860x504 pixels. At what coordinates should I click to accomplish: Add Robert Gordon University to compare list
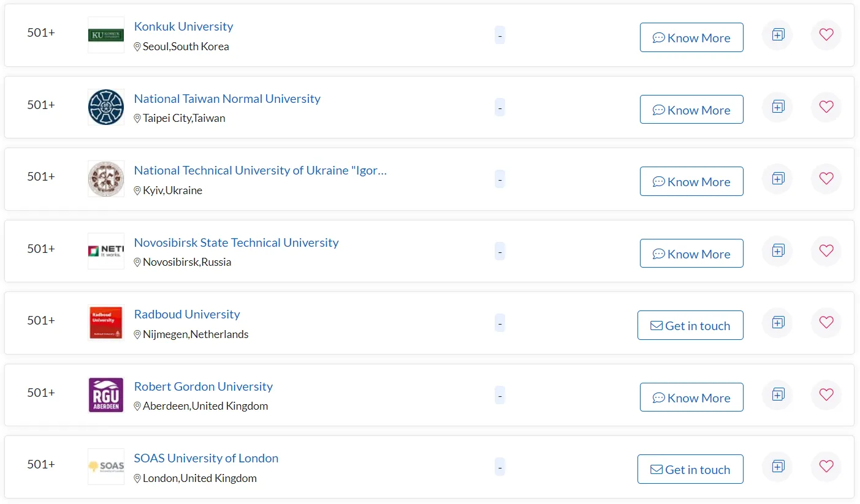click(x=777, y=394)
